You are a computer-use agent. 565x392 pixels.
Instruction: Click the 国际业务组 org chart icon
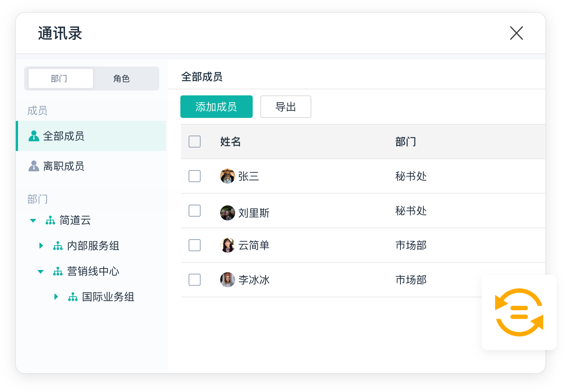73,297
